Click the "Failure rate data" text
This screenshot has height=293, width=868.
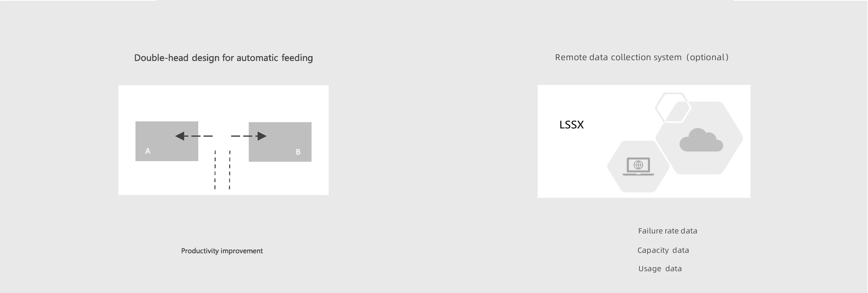668,231
